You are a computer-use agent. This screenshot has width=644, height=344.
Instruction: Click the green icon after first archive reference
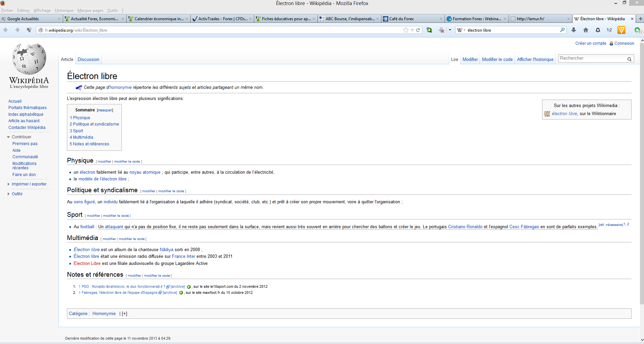click(x=189, y=287)
